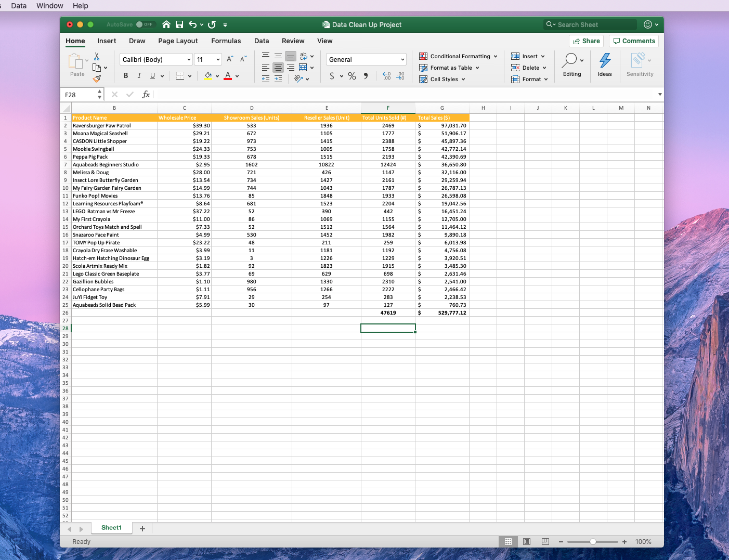This screenshot has height=560, width=729.
Task: Click the Decrease Decimal icon
Action: tap(400, 76)
